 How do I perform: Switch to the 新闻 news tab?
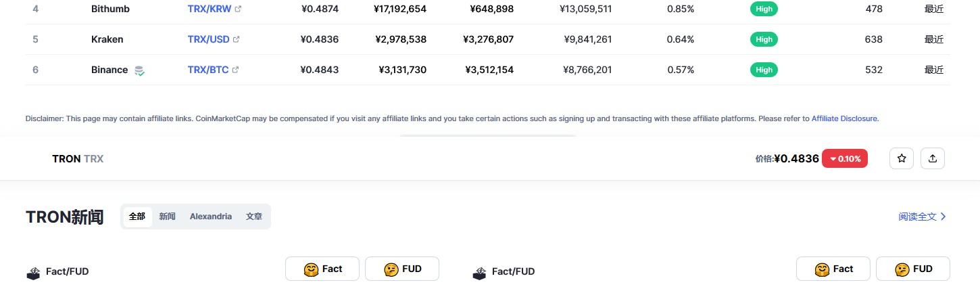click(x=168, y=217)
